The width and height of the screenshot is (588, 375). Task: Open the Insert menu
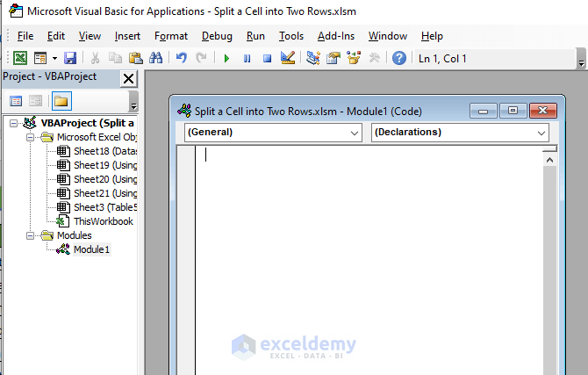click(x=127, y=36)
